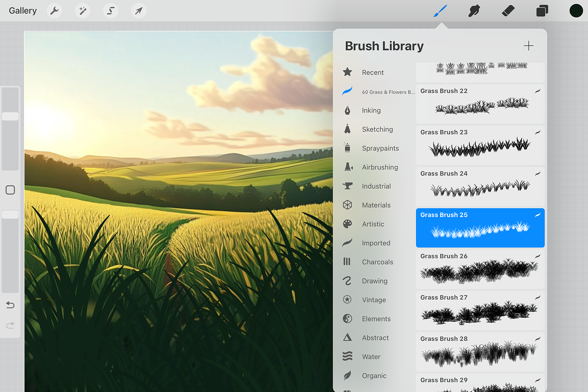Click the brush size slider handle
The width and height of the screenshot is (588, 392).
(x=10, y=116)
